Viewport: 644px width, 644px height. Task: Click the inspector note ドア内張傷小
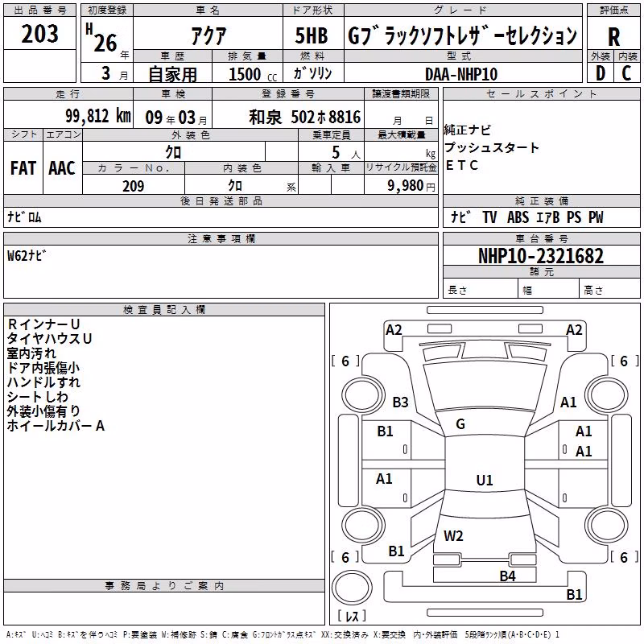click(43, 368)
